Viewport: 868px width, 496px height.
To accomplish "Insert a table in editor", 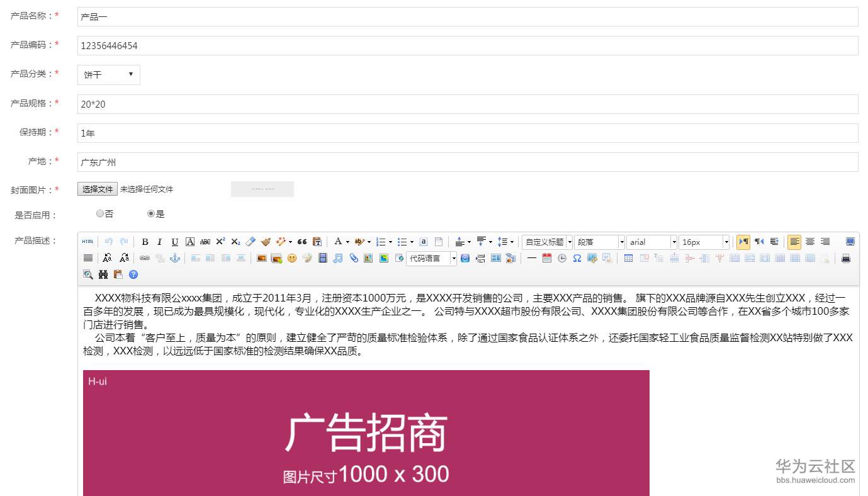I will [x=628, y=258].
